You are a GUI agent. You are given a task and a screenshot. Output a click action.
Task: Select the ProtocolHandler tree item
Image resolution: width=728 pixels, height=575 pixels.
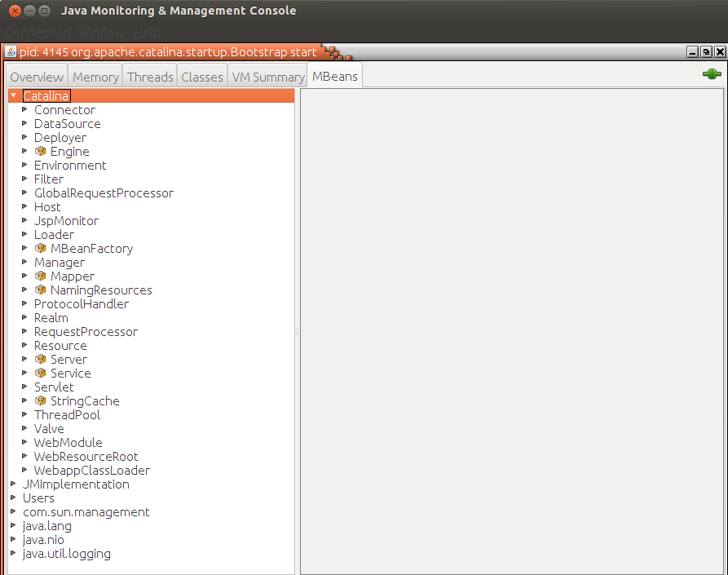point(82,303)
